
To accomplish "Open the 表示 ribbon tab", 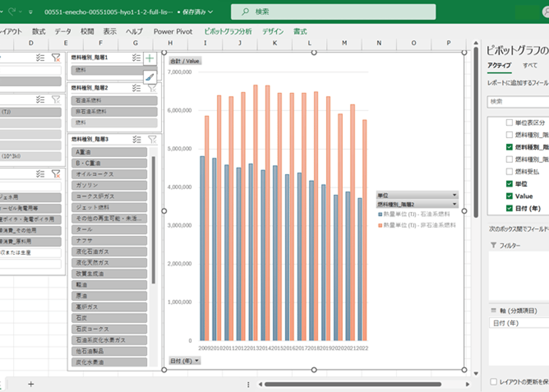I will [110, 31].
